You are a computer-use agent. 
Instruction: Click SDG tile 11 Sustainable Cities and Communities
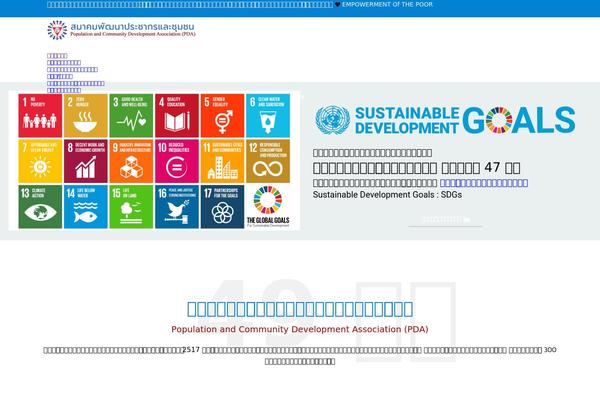click(222, 161)
